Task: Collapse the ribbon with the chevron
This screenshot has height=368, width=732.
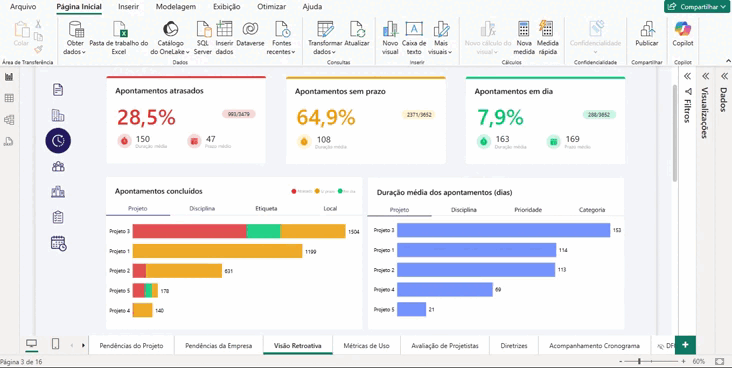Action: pyautogui.click(x=728, y=61)
